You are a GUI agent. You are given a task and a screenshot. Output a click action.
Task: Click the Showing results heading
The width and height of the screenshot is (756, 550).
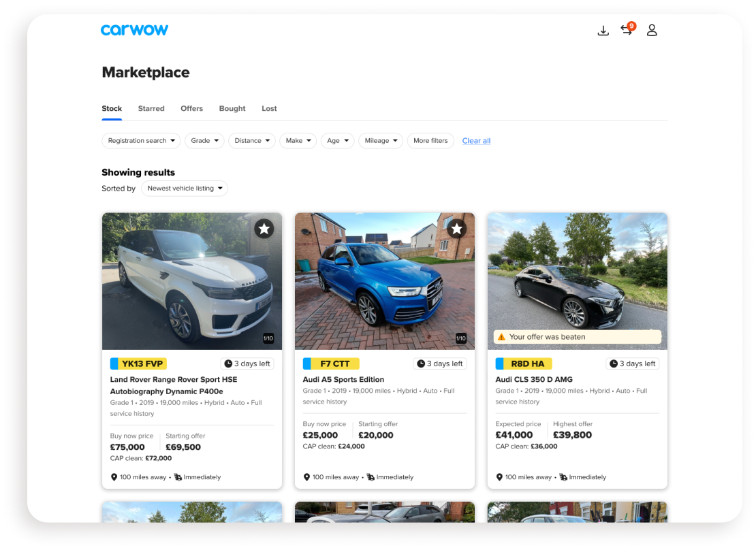pos(138,173)
